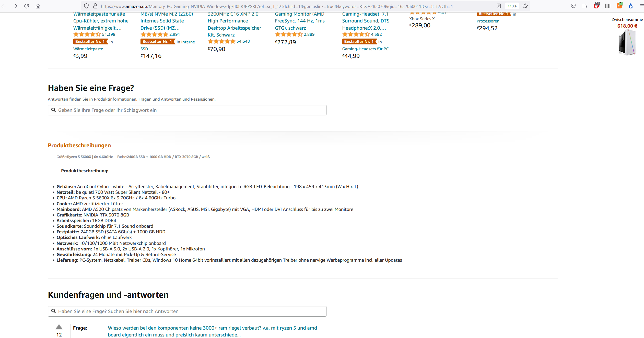
Task: Open the Firefox Library icon
Action: tap(585, 6)
